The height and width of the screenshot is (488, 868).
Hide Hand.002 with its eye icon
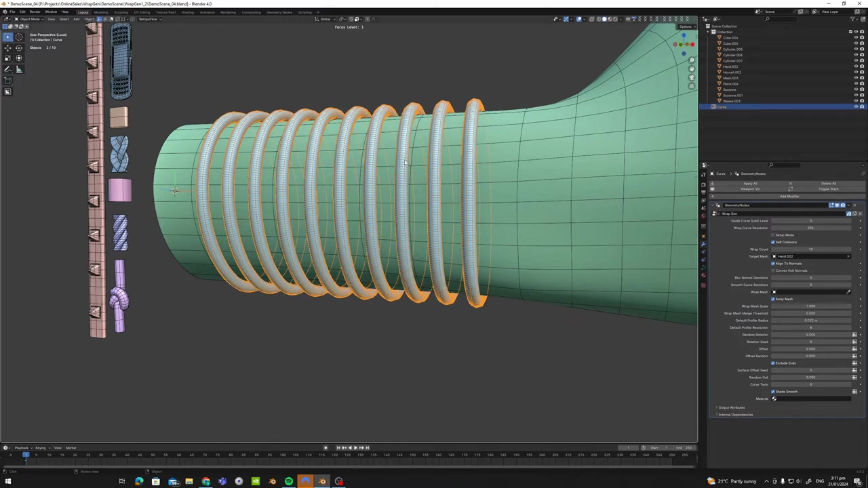pyautogui.click(x=856, y=66)
